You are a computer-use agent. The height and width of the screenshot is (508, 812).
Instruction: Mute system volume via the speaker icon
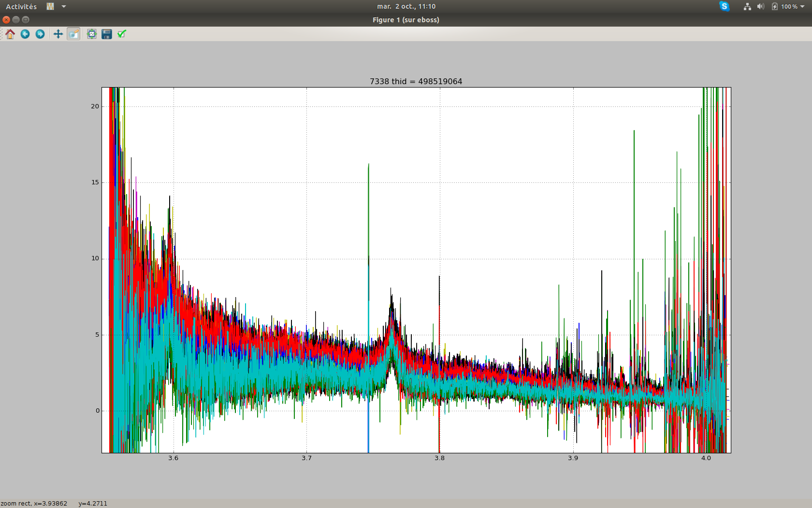pyautogui.click(x=760, y=6)
